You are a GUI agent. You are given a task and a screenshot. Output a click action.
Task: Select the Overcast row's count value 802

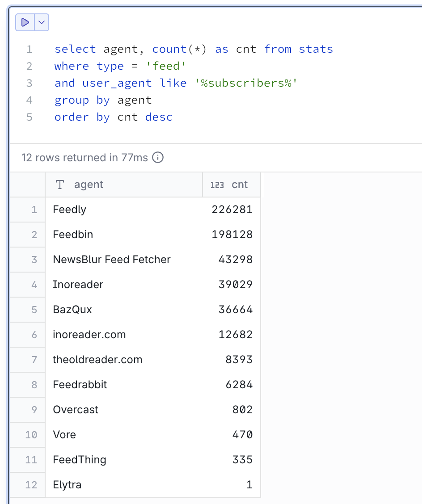(x=242, y=410)
